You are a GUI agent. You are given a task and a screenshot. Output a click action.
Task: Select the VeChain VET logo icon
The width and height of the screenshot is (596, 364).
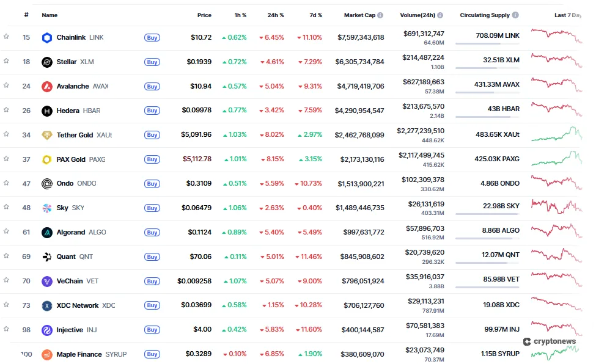48,281
